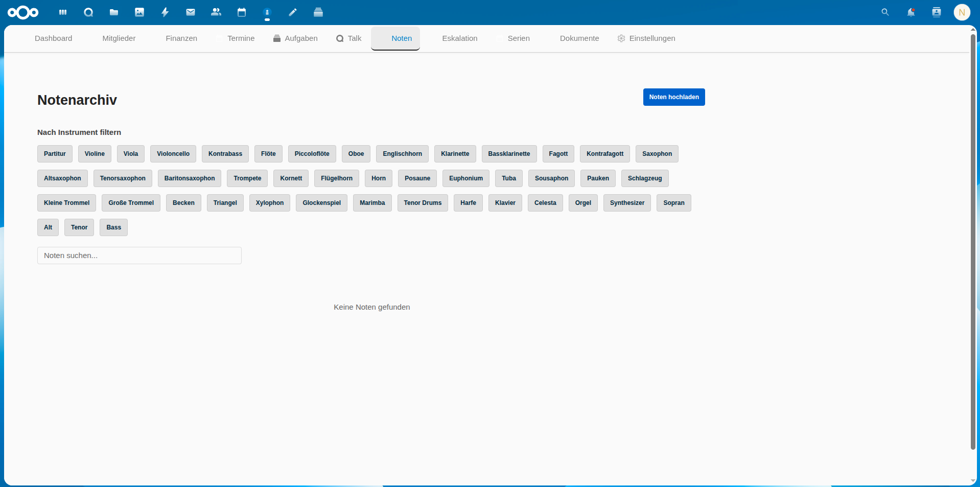Toggle the Glockenspiel filter chip
Viewport: 980px width, 487px height.
click(x=321, y=203)
